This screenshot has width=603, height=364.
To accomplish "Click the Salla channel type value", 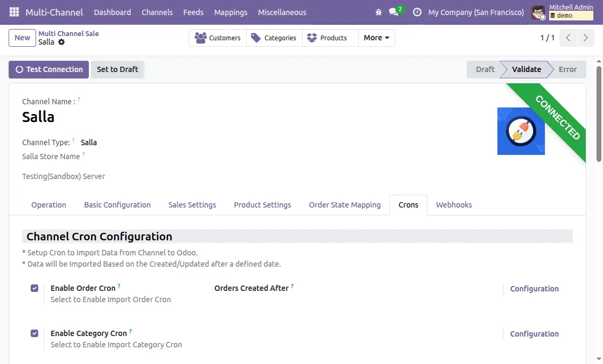I will 89,142.
